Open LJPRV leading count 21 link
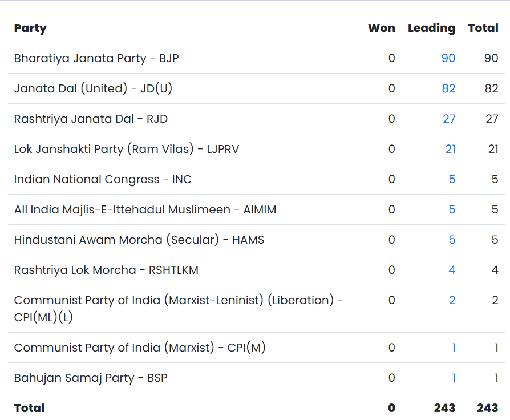Screen dimensions: 510x420 pos(450,149)
